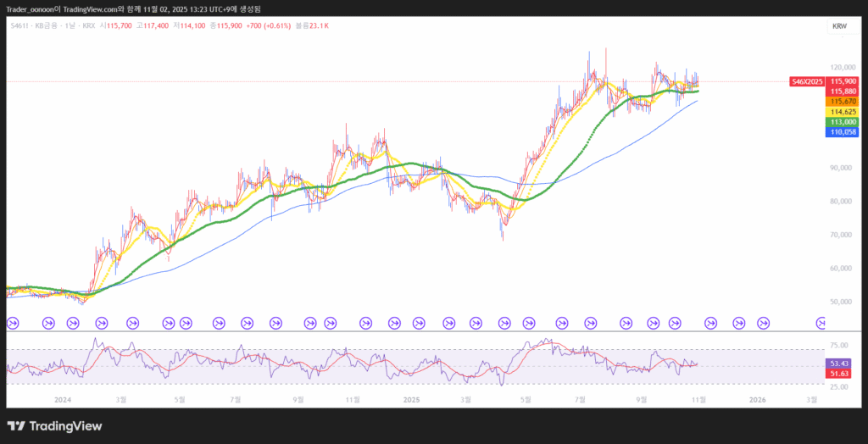Viewport: 868px width, 444px height.
Task: Click the event marker above the 2026 label
Action: coord(763,322)
